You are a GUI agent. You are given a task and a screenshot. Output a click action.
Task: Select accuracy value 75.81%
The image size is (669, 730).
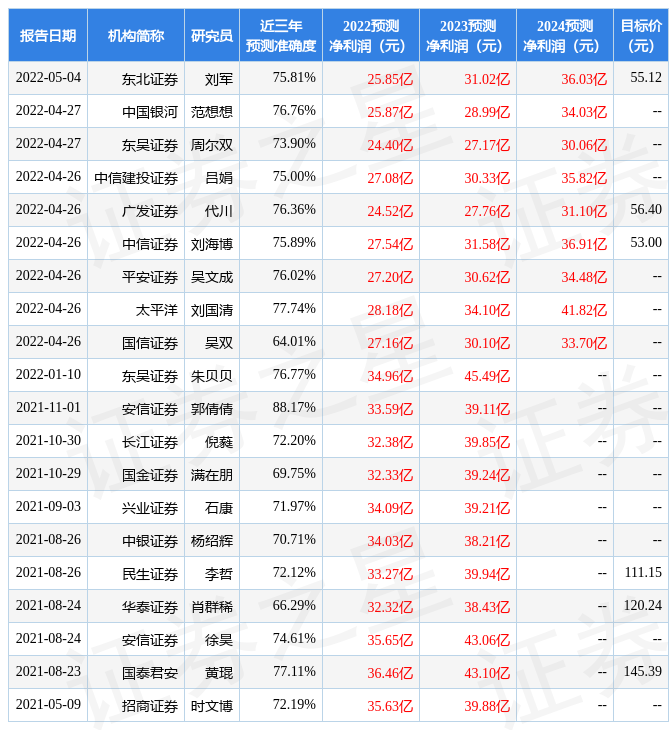tap(294, 77)
